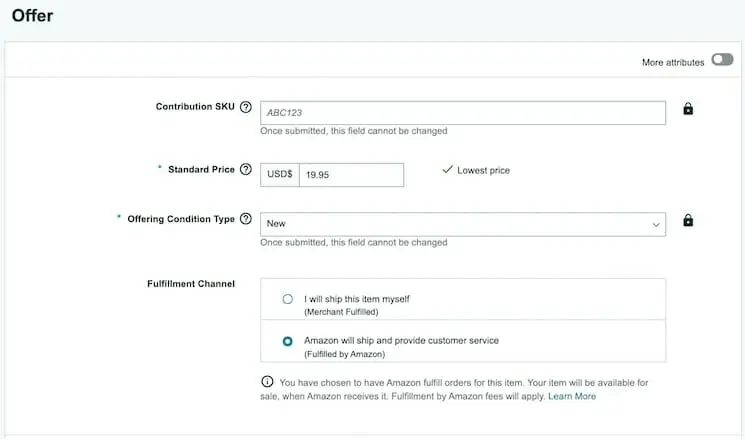
Task: Click info icon in fulfillment notice
Action: point(267,382)
